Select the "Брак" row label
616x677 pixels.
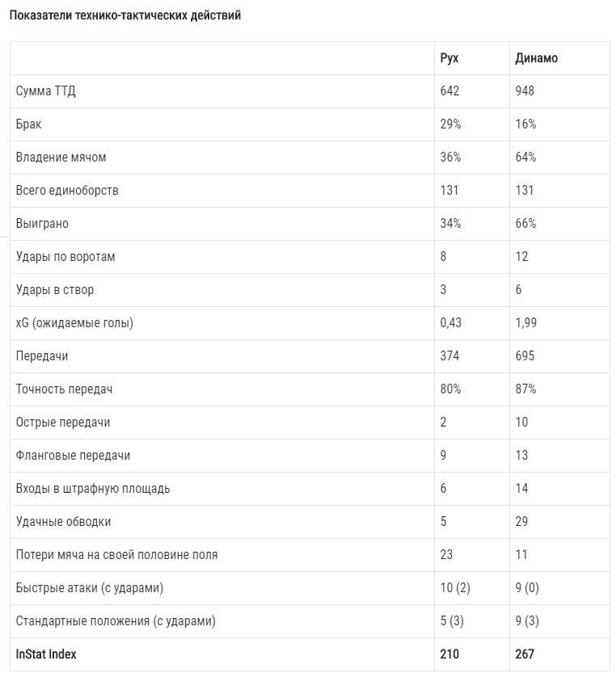[29, 124]
